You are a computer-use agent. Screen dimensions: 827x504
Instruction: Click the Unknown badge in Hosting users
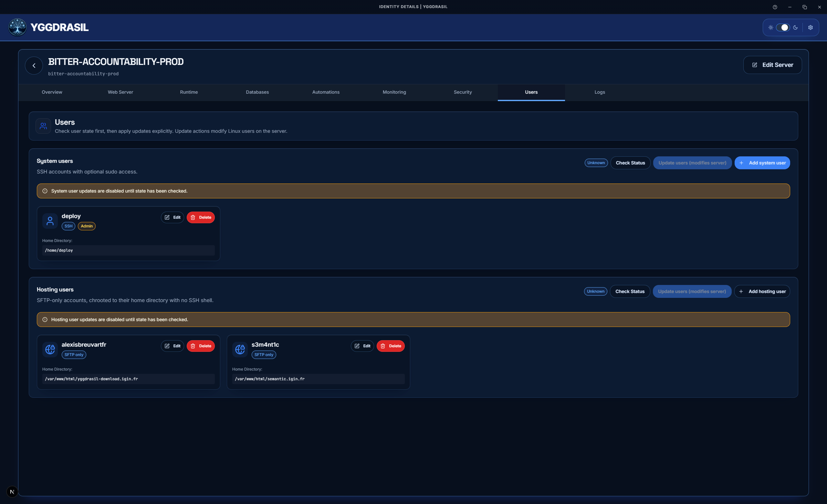[x=595, y=291]
